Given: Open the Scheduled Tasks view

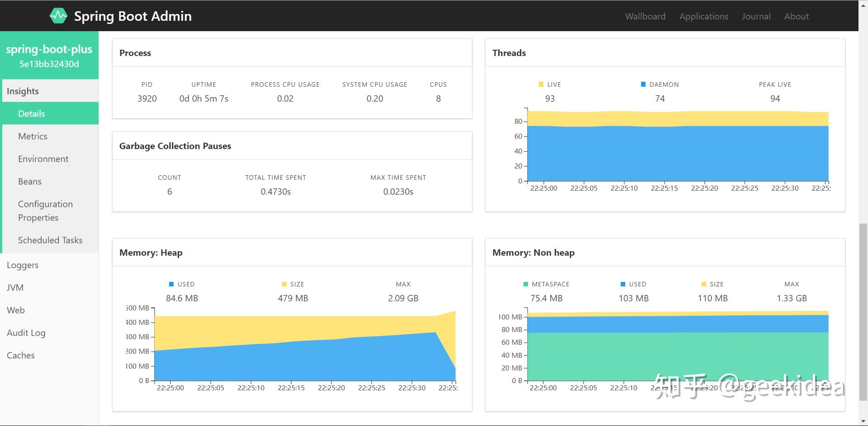Looking at the screenshot, I should point(51,240).
